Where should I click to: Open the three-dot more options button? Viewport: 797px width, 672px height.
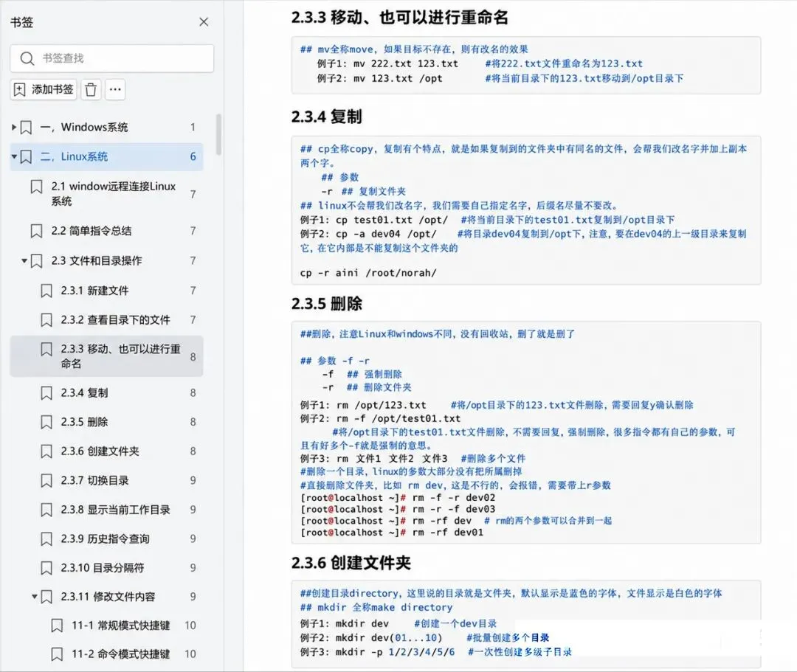(115, 90)
